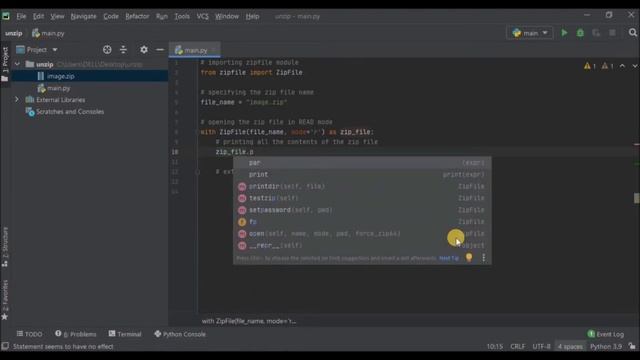Collapse the unzip project folder
The width and height of the screenshot is (640, 360).
pyautogui.click(x=17, y=64)
